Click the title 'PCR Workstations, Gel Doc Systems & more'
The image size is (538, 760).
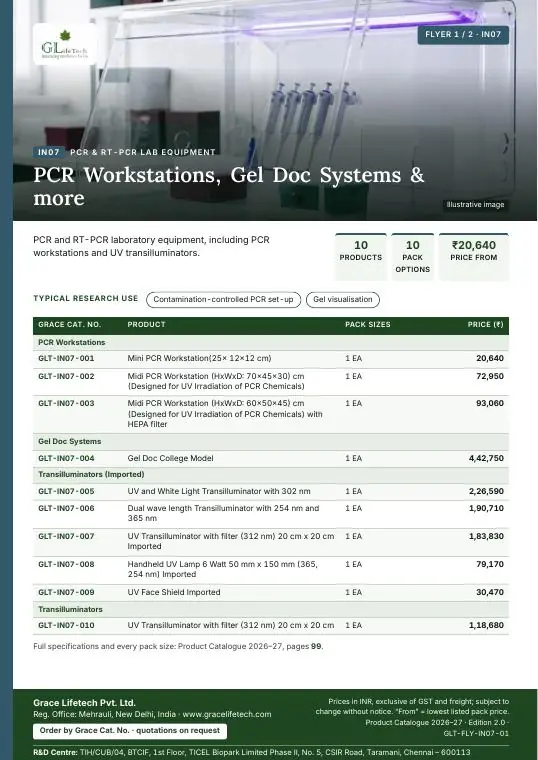[229, 186]
